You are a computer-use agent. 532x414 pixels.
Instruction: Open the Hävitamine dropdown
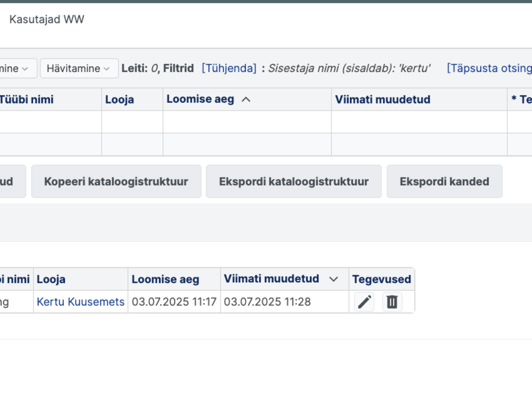click(79, 68)
